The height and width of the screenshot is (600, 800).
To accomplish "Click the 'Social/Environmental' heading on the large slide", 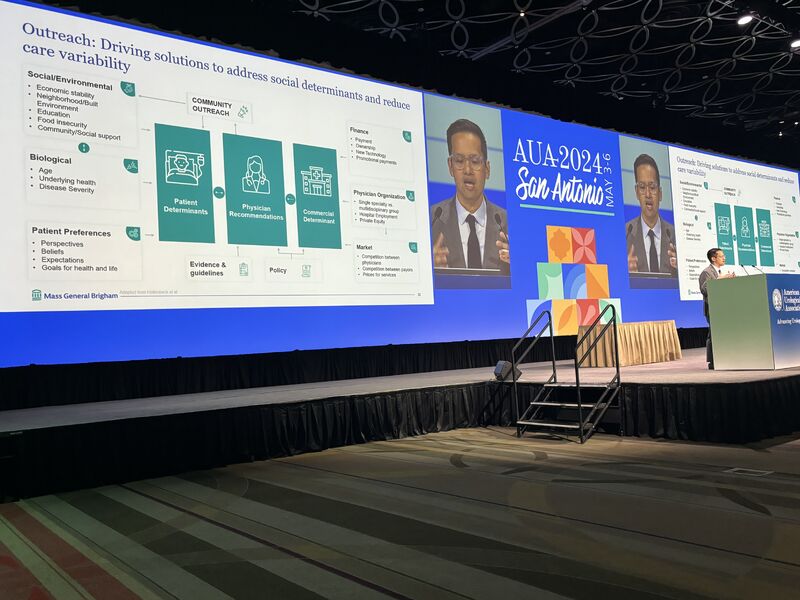I will click(70, 80).
